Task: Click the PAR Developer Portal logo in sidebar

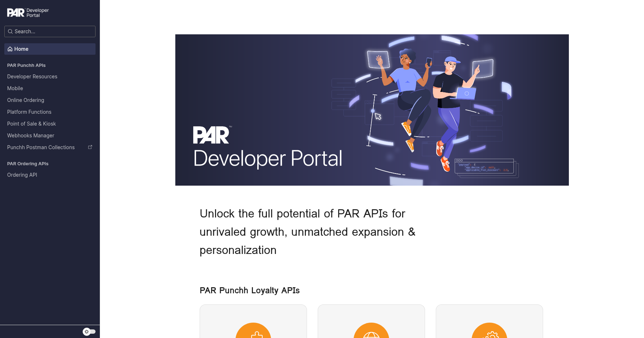Action: [28, 13]
